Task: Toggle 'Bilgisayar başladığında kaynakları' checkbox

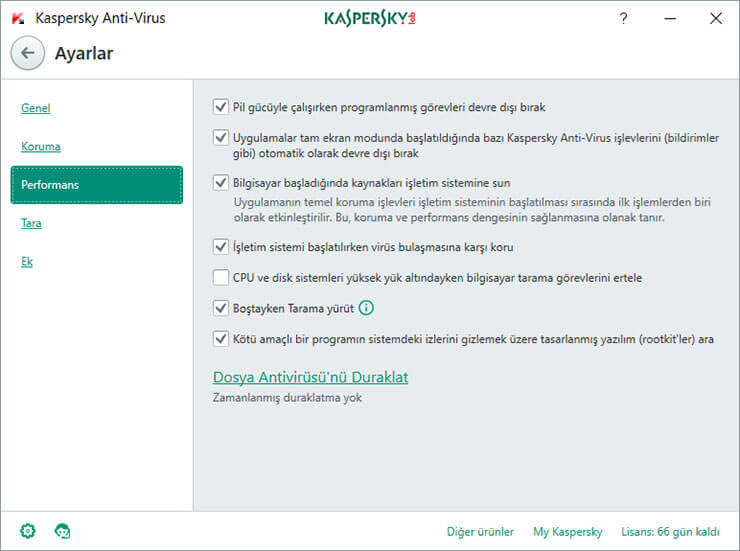Action: [221, 182]
